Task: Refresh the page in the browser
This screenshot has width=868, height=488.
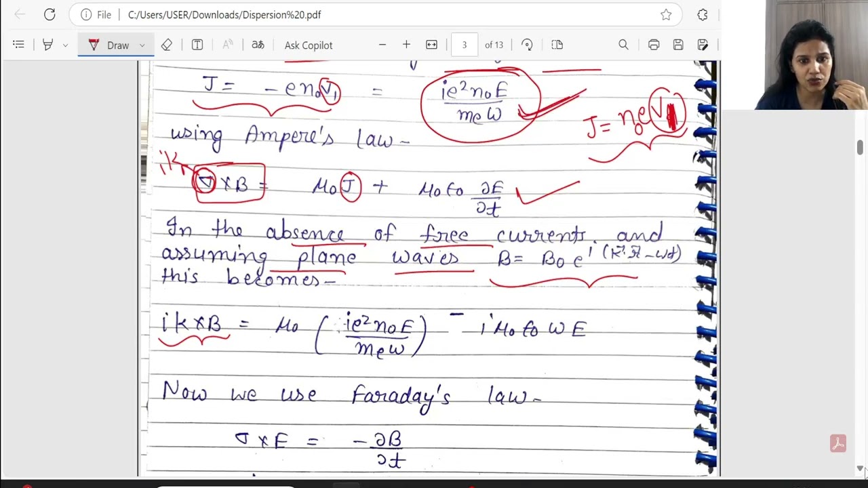Action: [50, 14]
